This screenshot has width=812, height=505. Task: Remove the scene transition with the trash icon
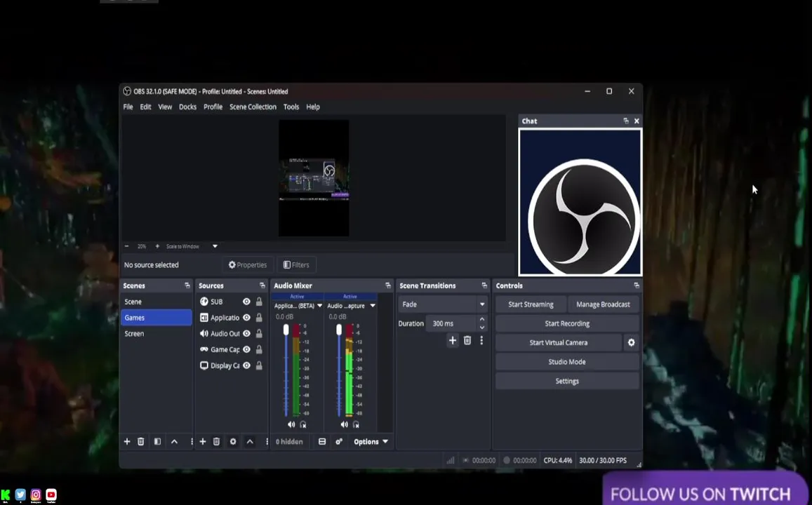(467, 340)
